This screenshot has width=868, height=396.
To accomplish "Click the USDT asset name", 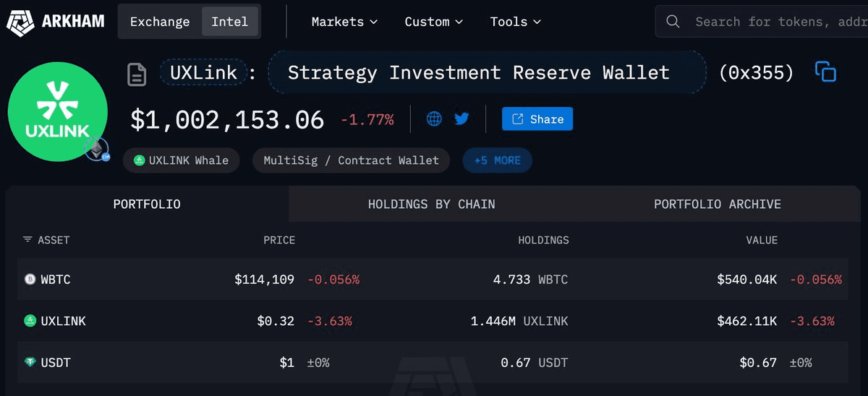I will pos(56,363).
